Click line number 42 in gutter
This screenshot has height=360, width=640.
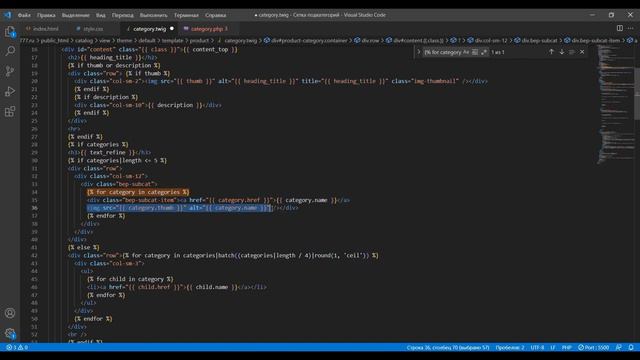pos(35,256)
